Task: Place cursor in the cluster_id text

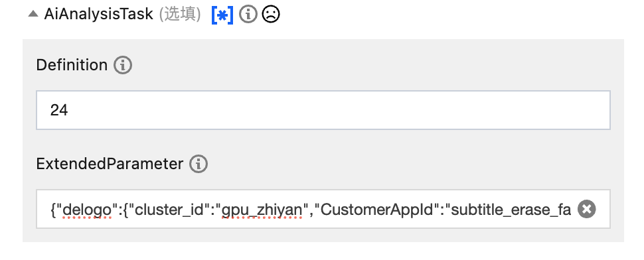Action: point(169,210)
